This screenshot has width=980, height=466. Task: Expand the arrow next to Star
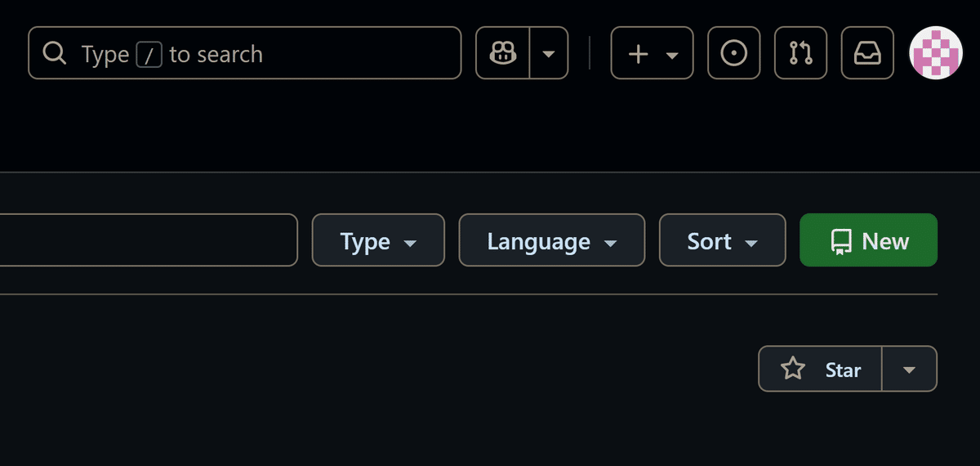(x=910, y=370)
